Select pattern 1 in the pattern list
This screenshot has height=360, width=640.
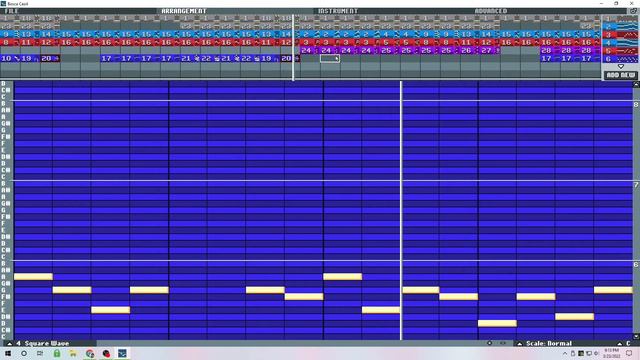[x=620, y=19]
